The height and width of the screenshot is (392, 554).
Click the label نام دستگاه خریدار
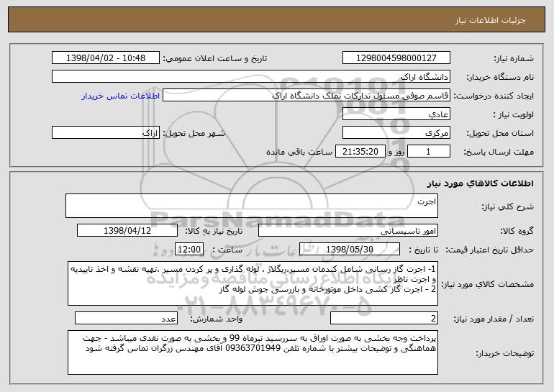[500, 77]
